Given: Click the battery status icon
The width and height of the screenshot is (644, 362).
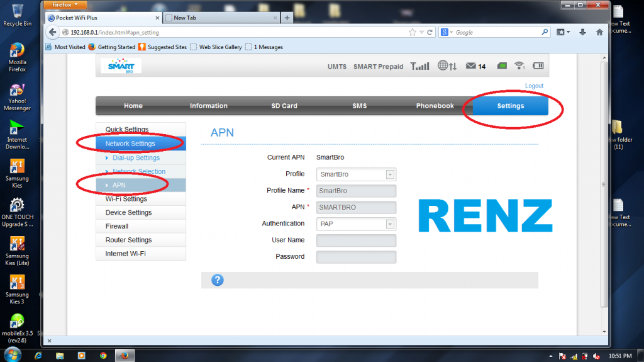Looking at the screenshot, I should 538,65.
